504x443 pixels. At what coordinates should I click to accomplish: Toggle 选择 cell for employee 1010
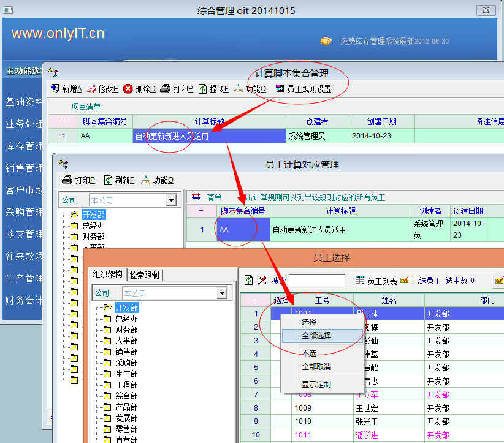tap(281, 422)
